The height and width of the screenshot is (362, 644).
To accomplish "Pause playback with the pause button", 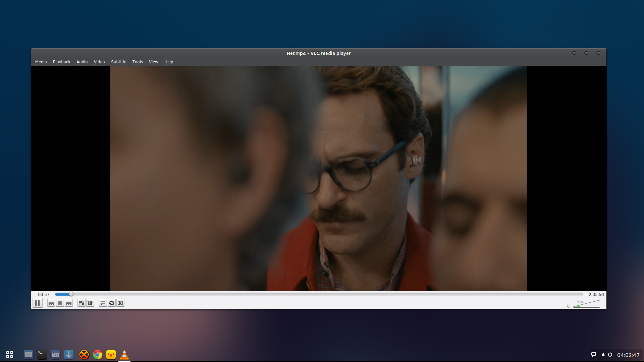I will click(38, 303).
